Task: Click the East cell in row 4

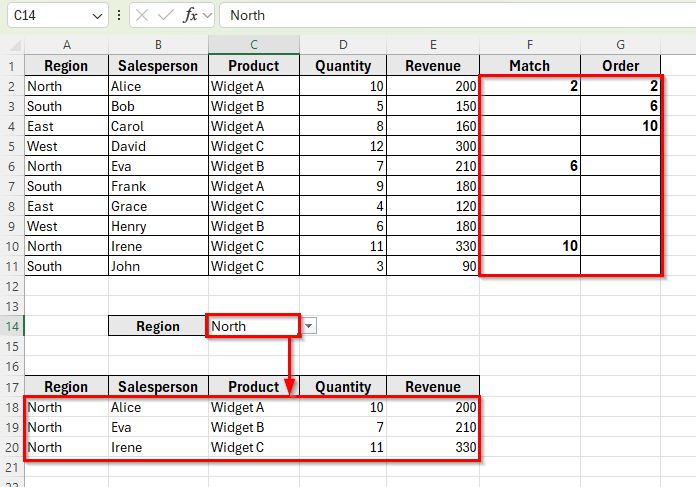Action: click(x=67, y=126)
